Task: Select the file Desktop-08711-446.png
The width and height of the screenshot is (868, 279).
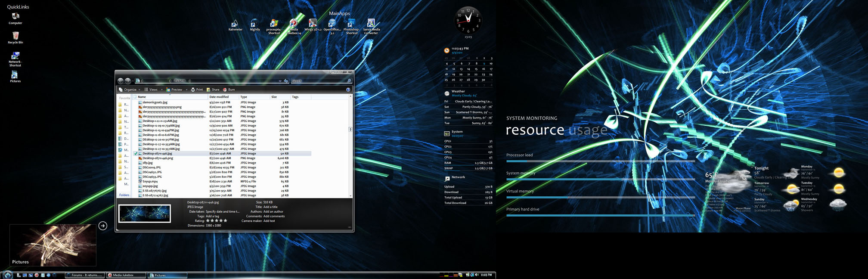Action: [158, 158]
